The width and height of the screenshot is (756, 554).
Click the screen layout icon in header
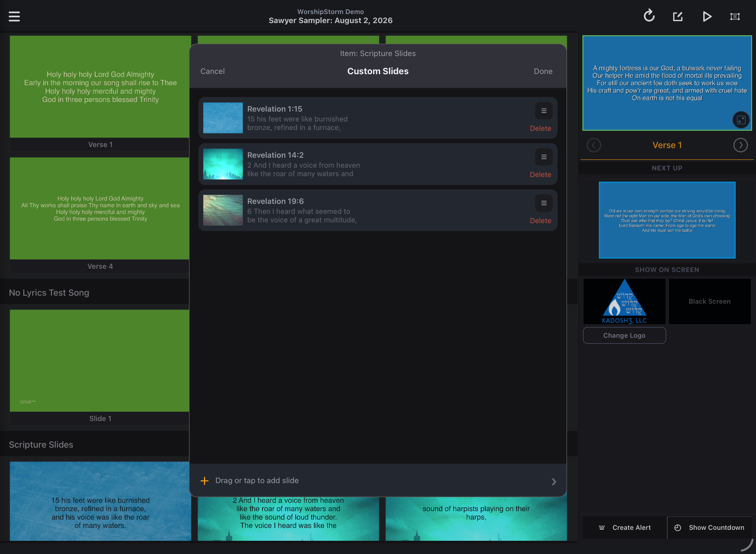tap(735, 16)
